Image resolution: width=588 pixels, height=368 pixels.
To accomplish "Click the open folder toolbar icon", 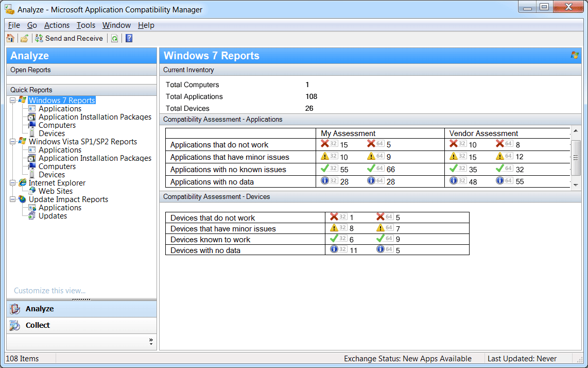I will 24,38.
